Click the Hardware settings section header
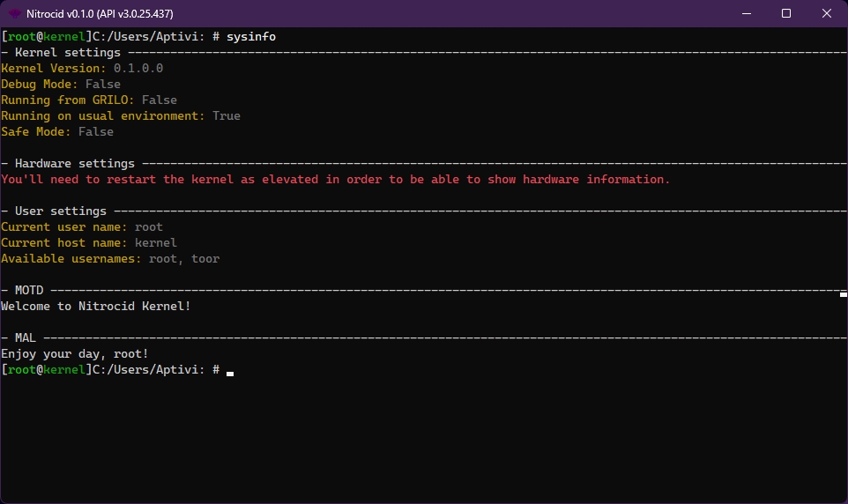Screen dimensions: 848x504 click(74, 164)
